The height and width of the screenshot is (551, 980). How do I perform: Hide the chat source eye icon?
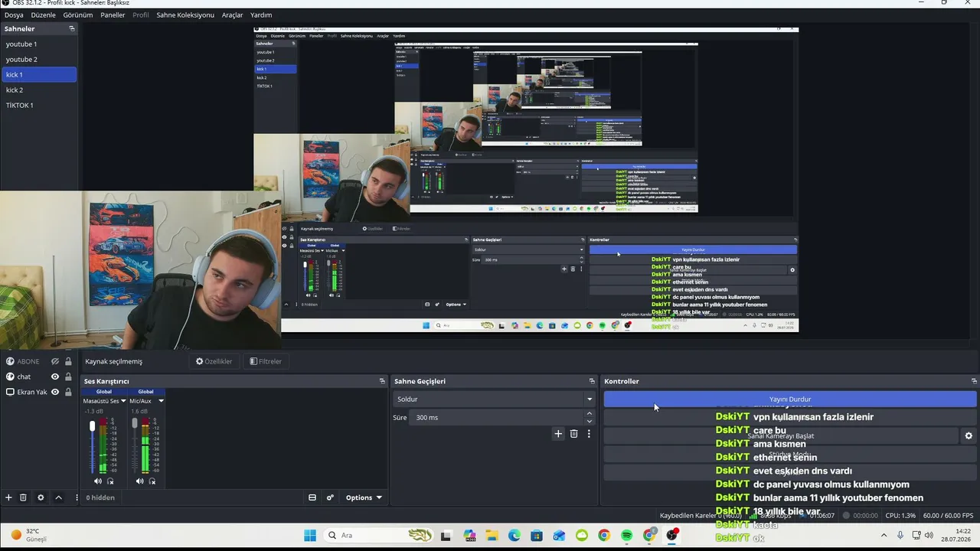55,377
